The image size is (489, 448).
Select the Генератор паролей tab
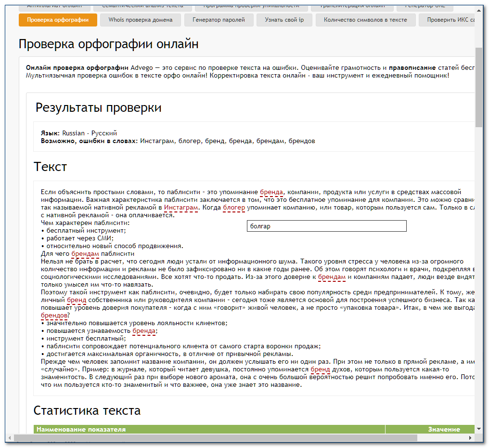click(x=219, y=20)
